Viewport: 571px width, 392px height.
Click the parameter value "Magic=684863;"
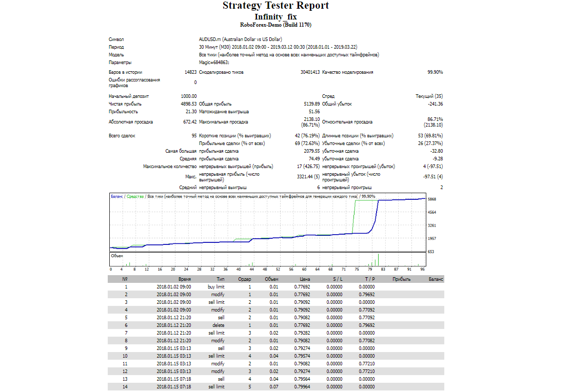pyautogui.click(x=214, y=63)
